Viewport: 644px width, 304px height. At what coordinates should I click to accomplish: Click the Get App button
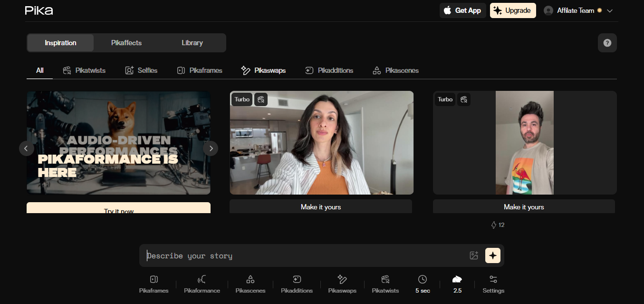tap(462, 10)
